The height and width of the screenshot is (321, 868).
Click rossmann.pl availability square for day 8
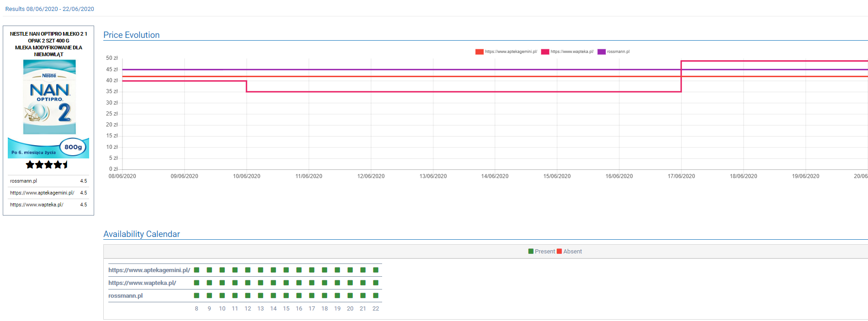[197, 295]
